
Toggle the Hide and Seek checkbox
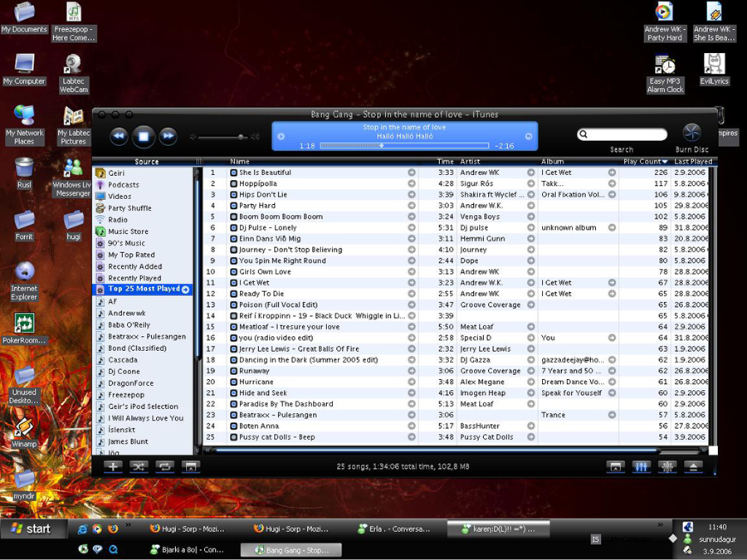point(233,393)
